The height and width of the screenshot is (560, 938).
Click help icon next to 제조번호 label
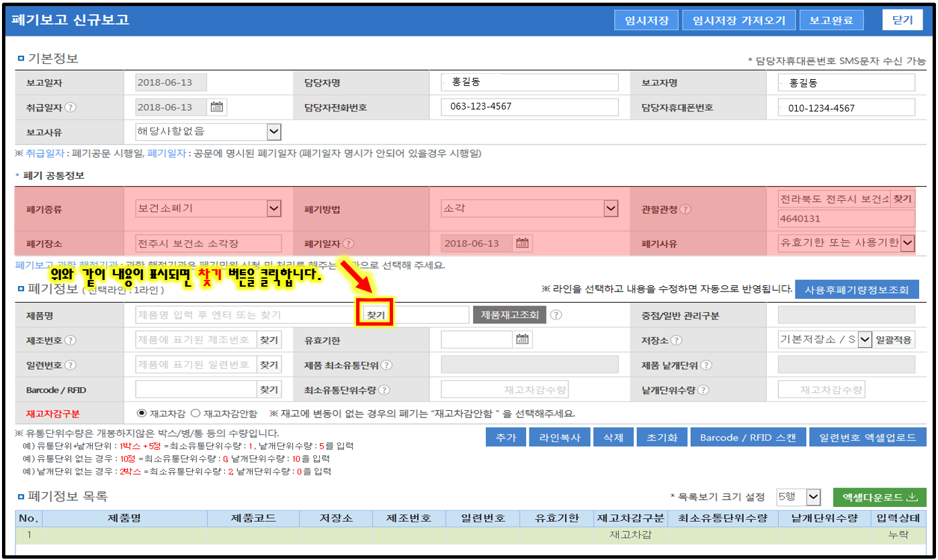(71, 340)
